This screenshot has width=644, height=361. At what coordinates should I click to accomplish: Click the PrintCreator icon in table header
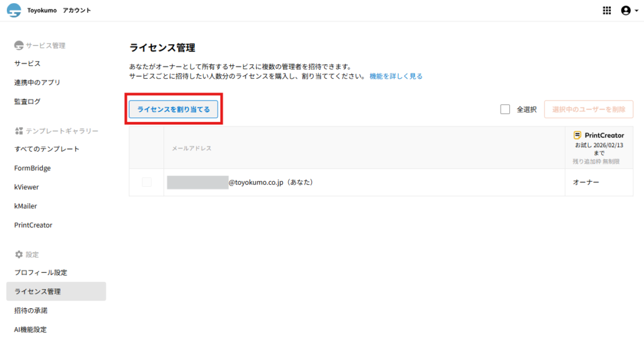[577, 135]
